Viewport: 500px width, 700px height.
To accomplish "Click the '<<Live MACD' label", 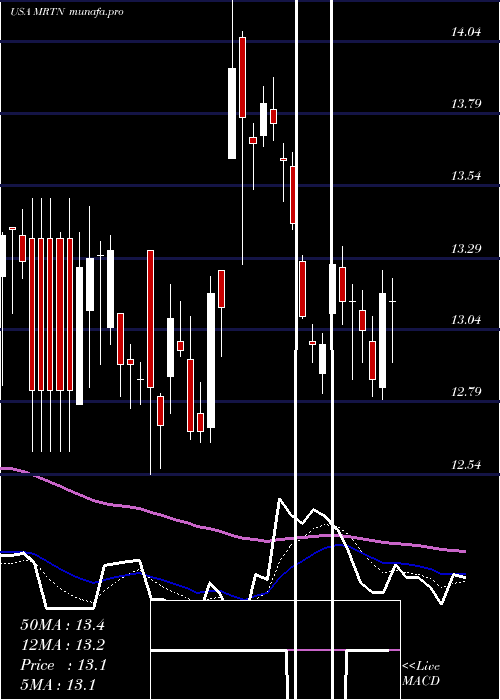I will point(421,673).
